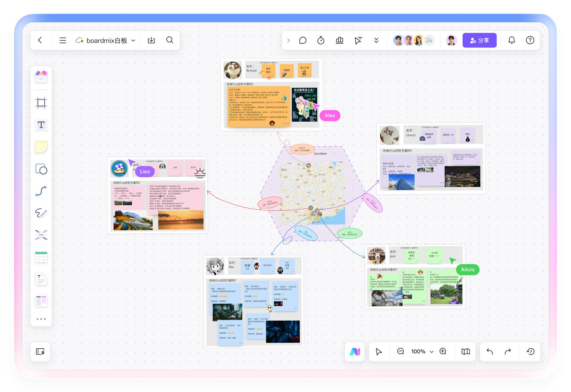Select the Shape tool

coord(41,169)
